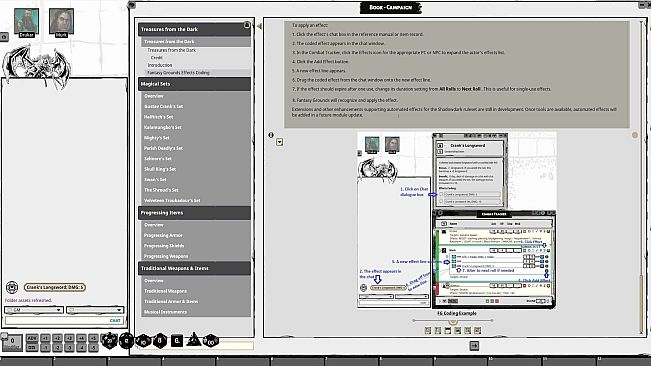The width and height of the screenshot is (651, 366).
Task: Click the modifier box showing 0
Action: click(12, 342)
